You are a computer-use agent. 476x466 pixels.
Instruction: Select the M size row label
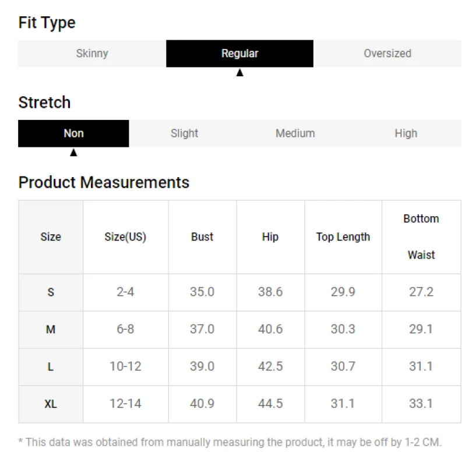(x=51, y=330)
